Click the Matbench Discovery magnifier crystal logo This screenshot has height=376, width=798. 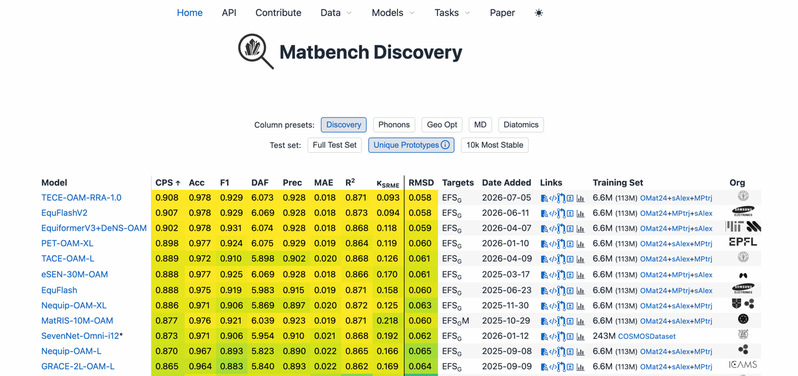click(255, 51)
